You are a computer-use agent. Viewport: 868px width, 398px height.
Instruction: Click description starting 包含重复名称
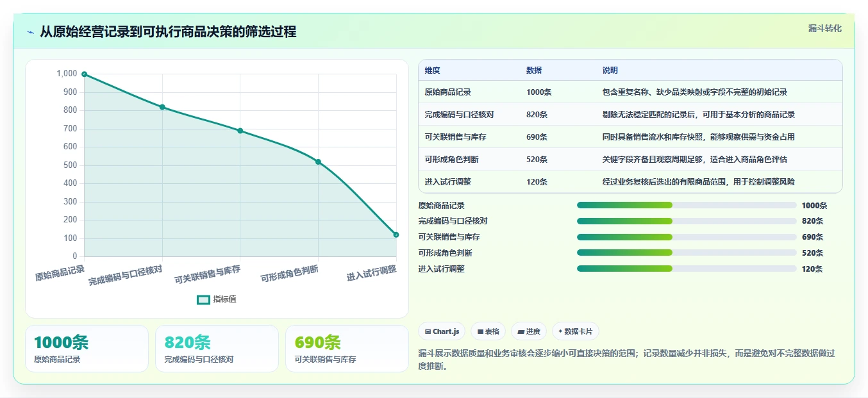coord(695,92)
